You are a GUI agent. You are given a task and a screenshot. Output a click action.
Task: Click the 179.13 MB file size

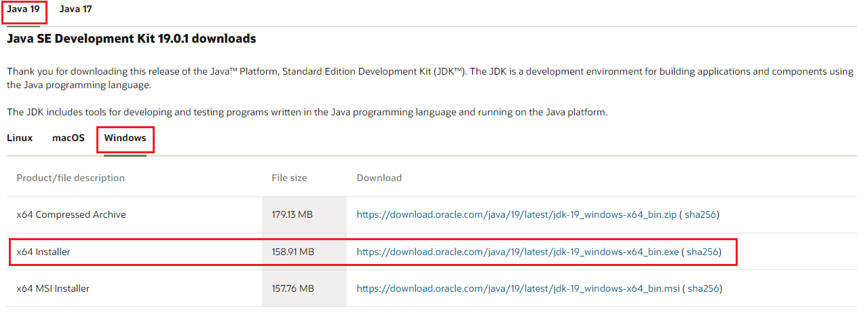293,214
